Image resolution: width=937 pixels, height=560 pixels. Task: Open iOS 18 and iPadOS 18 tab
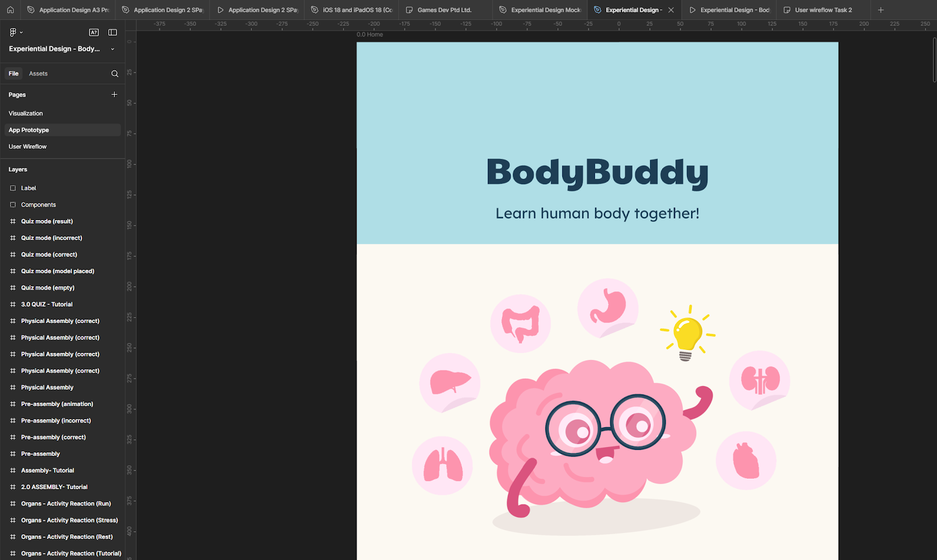[351, 10]
